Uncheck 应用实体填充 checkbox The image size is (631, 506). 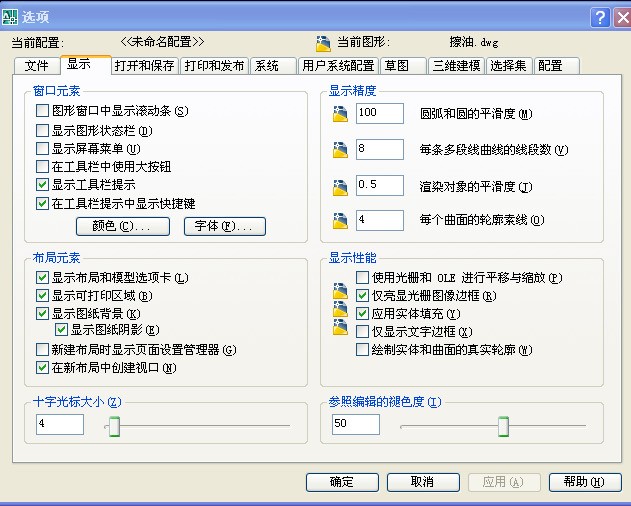point(363,314)
